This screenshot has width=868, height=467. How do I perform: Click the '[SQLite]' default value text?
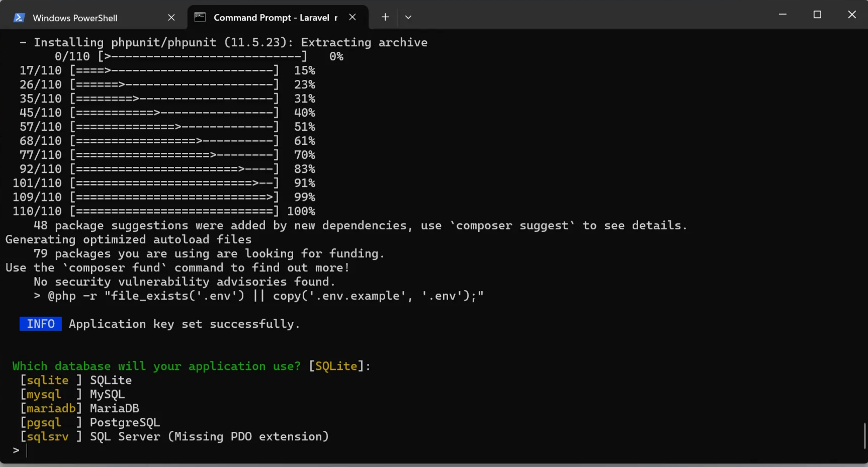click(x=336, y=366)
